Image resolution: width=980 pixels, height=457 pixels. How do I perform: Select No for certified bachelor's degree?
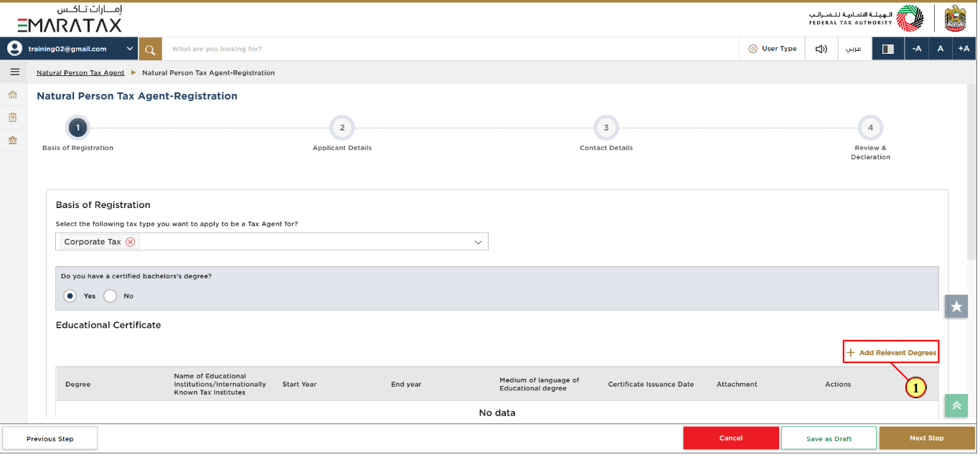[x=110, y=296]
